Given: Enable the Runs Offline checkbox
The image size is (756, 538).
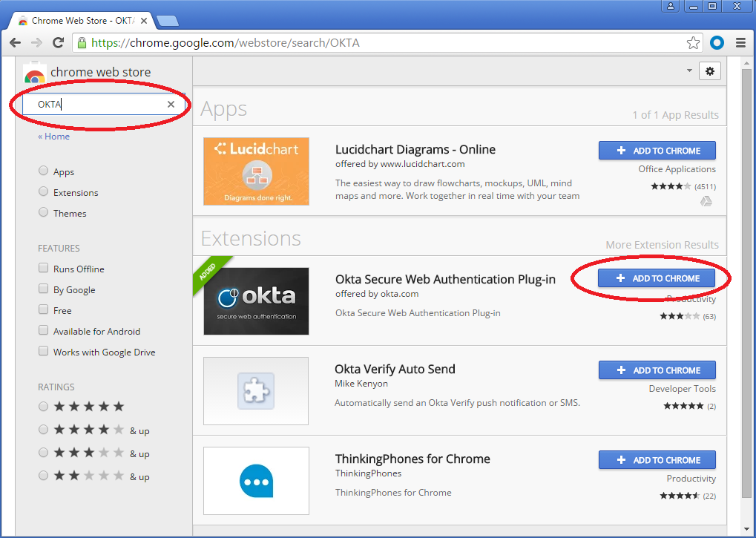Looking at the screenshot, I should pos(43,268).
